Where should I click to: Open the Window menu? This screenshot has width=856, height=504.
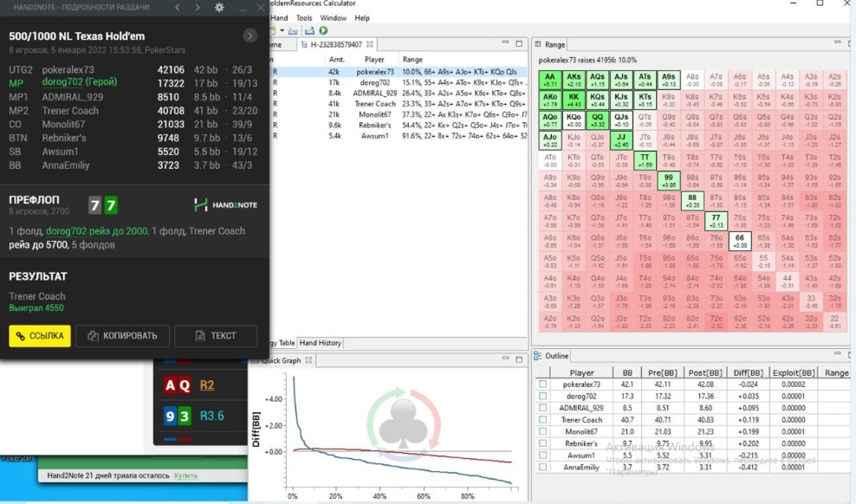click(x=333, y=18)
